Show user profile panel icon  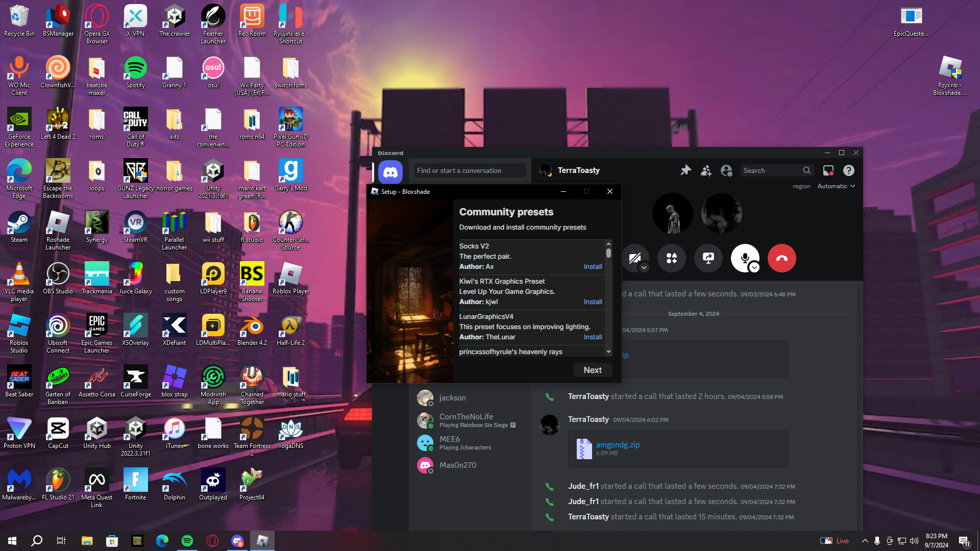click(726, 170)
